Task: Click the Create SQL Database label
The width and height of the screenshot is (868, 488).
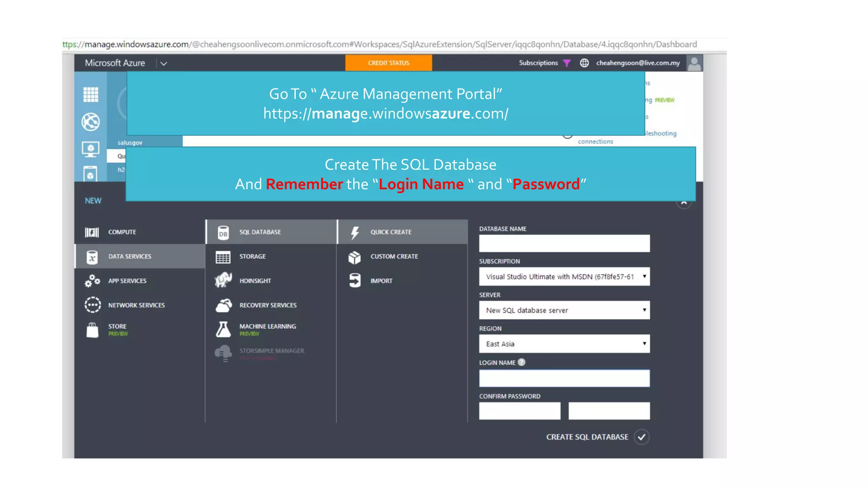Action: point(587,437)
